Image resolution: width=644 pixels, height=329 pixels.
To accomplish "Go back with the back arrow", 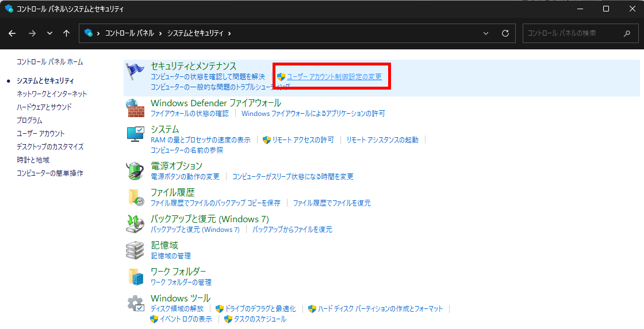I will coord(12,33).
